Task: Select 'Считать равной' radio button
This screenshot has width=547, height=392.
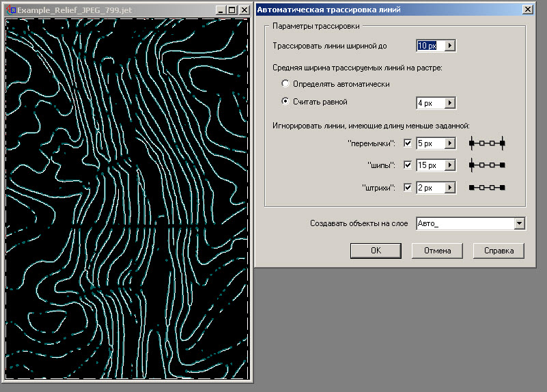Action: click(285, 102)
